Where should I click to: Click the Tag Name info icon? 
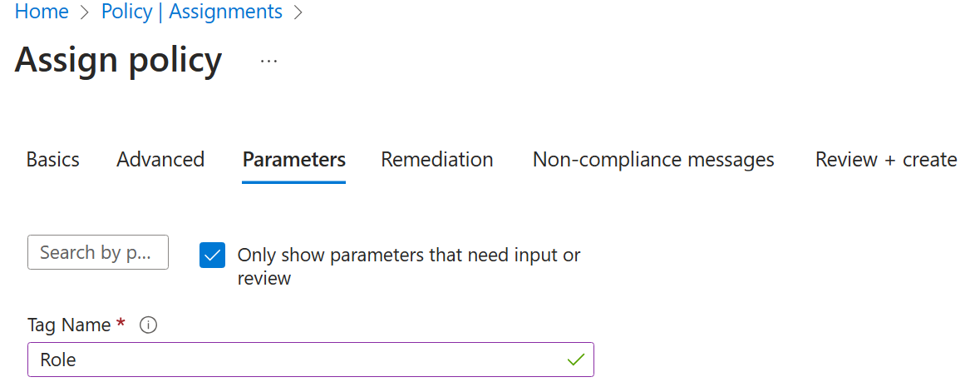click(148, 325)
